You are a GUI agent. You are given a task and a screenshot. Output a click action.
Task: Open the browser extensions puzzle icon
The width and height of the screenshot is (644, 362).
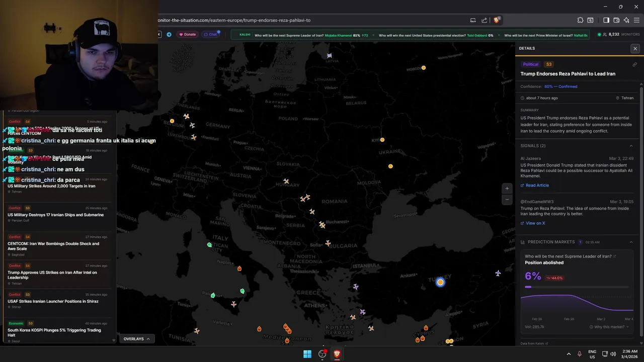(580, 20)
